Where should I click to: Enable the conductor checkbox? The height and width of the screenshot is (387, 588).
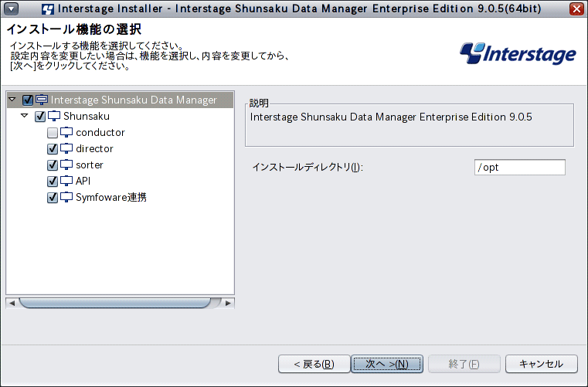pyautogui.click(x=53, y=133)
